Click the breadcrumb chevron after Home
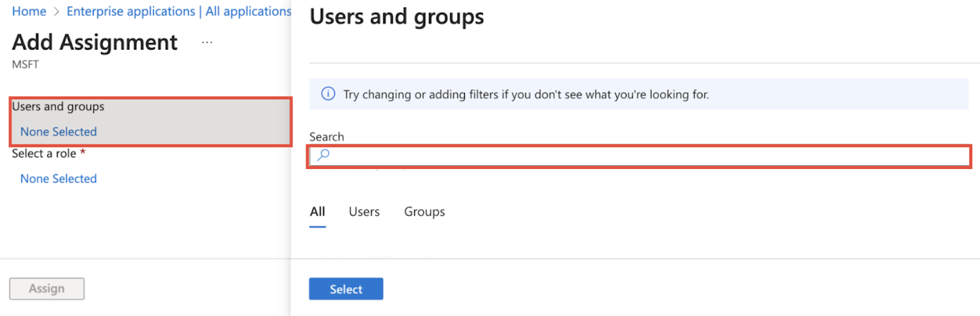Viewport: 980px width, 316px height. coord(56,12)
